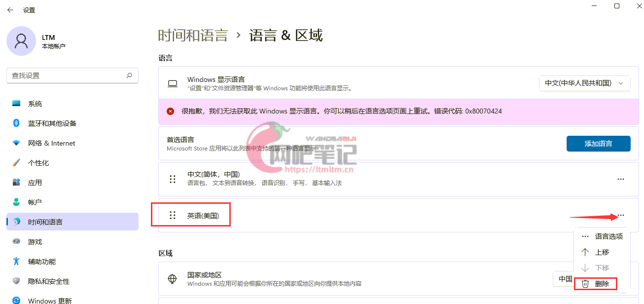Image resolution: width=644 pixels, height=304 pixels.
Task: Minimize the settings window
Action: (x=594, y=6)
